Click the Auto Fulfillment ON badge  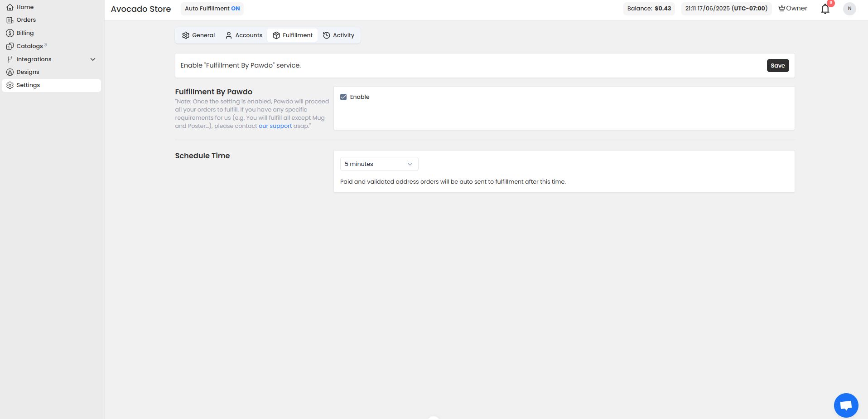(x=212, y=9)
